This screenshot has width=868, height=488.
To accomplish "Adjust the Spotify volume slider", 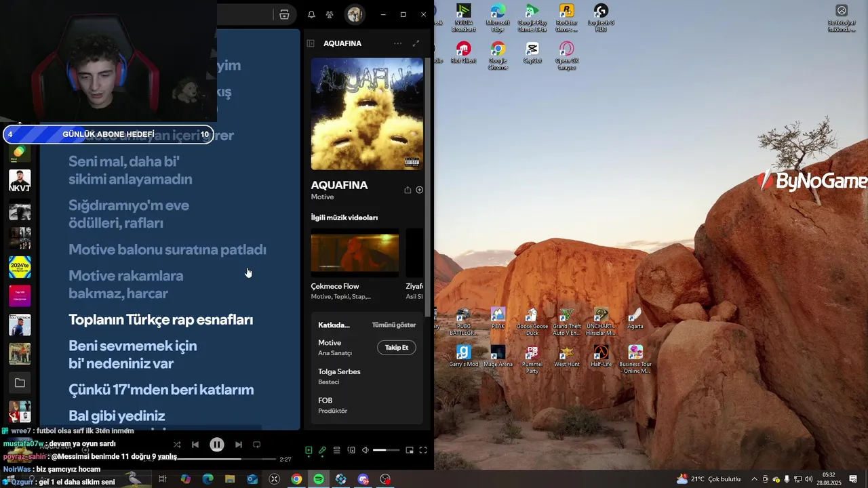I will coord(387,450).
